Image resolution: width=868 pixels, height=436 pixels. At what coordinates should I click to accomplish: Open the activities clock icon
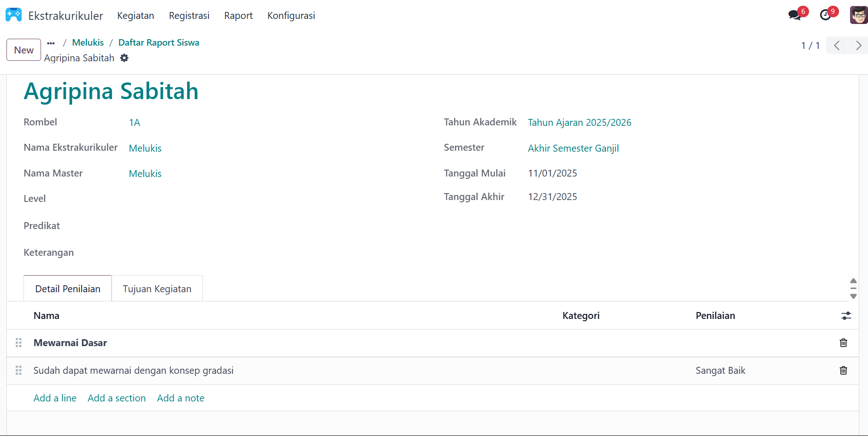tap(825, 15)
